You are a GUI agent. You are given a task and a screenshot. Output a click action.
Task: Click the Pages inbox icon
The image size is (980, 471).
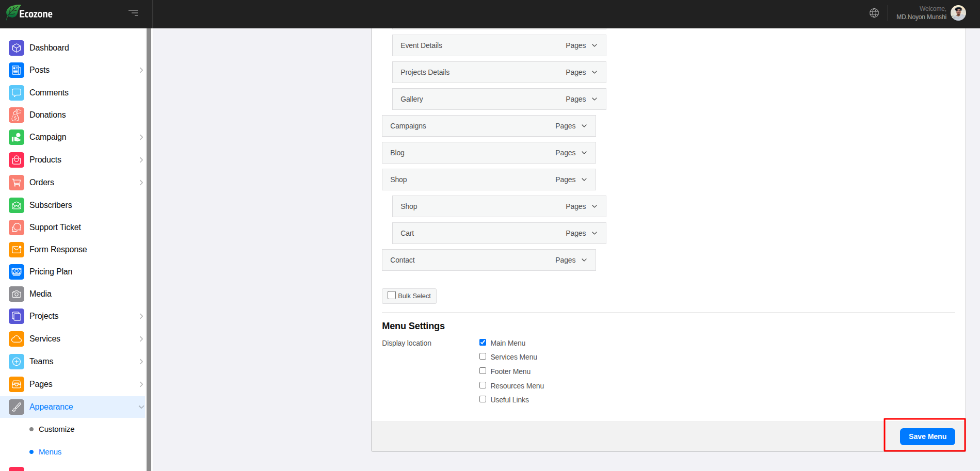click(17, 384)
